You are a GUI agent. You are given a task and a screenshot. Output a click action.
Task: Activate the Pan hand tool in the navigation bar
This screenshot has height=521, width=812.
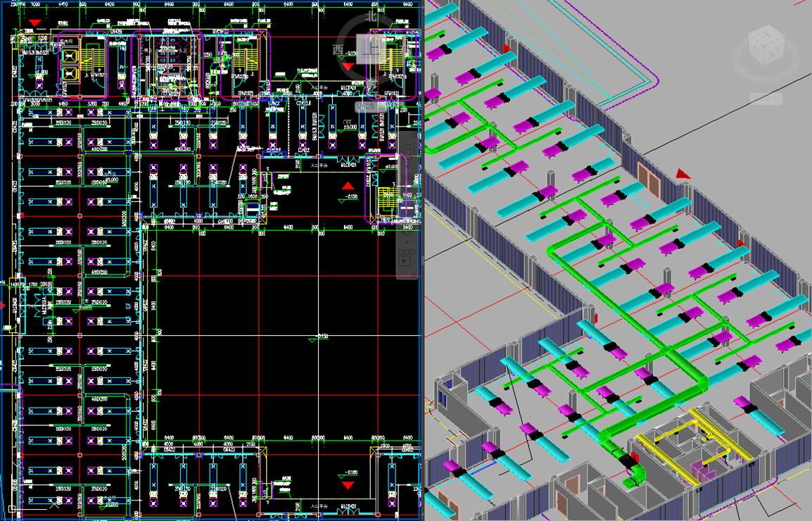pyautogui.click(x=407, y=180)
